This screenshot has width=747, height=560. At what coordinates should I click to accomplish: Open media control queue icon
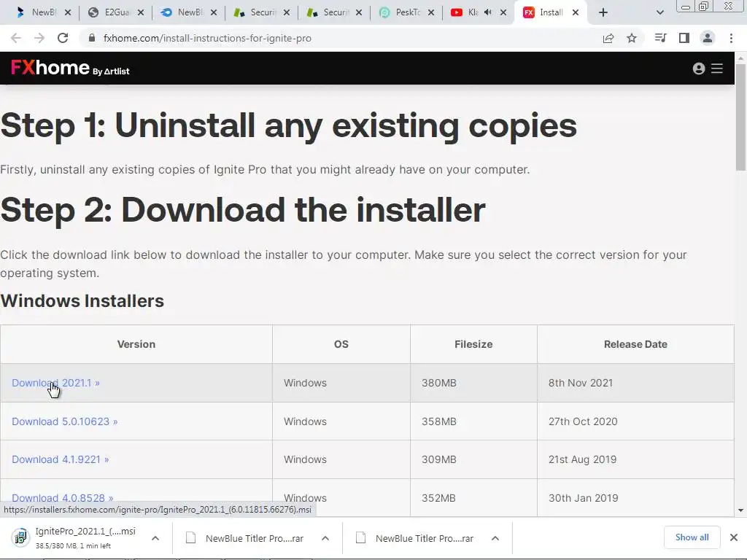pos(660,38)
